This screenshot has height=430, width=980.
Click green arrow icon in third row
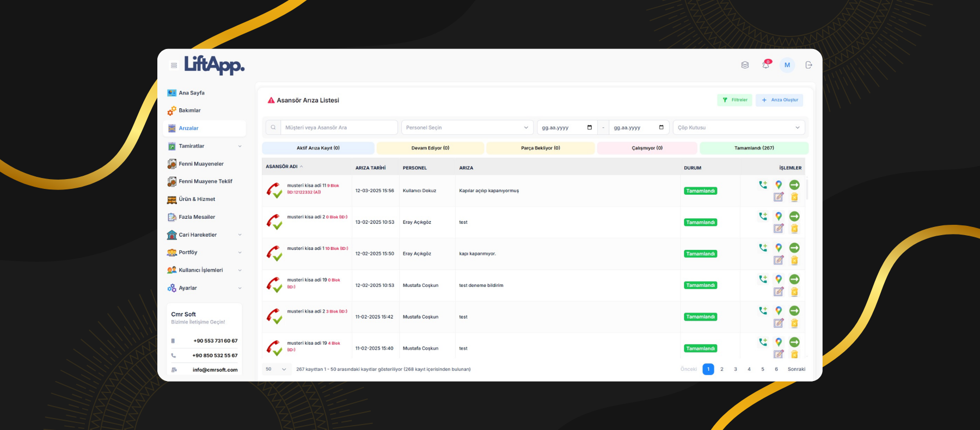tap(794, 248)
